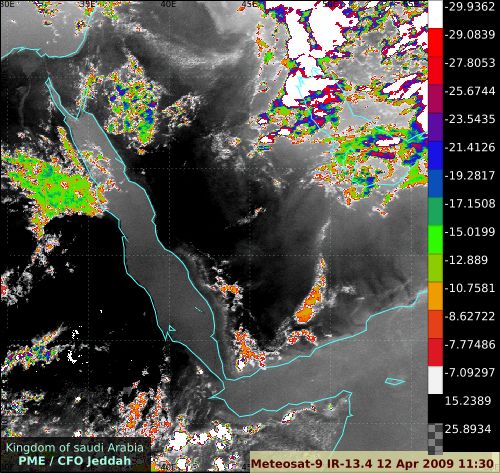Click the red -7.77486 legend swatch
Image resolution: width=500 pixels, height=473 pixels.
coord(435,352)
